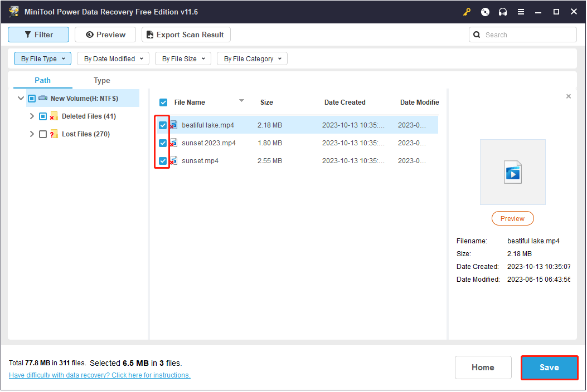
Task: Click the MiniTool app logo icon
Action: tap(14, 12)
